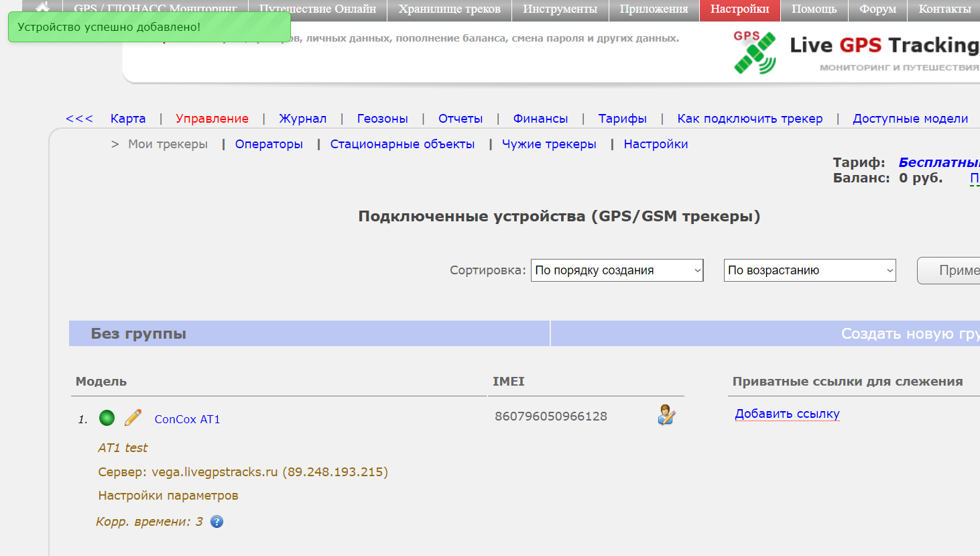Click the Live GPS Tracking satellite logo
The height and width of the screenshot is (556, 980).
[755, 52]
